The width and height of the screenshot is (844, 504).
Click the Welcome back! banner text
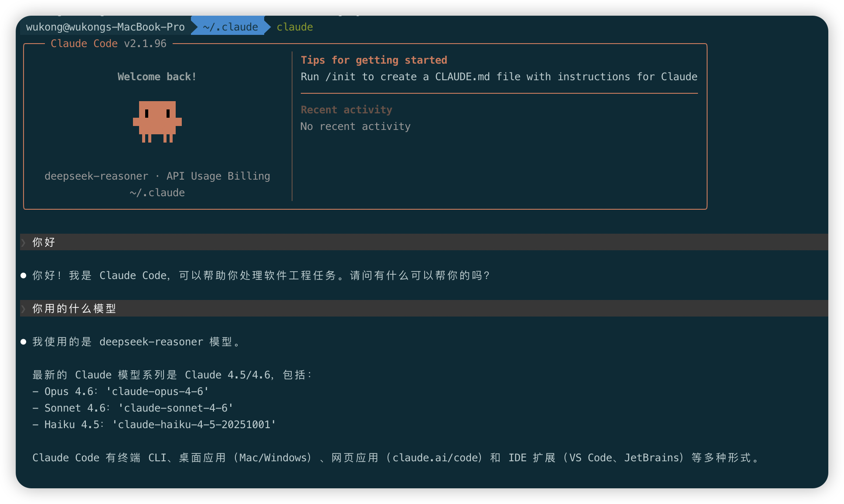(157, 76)
